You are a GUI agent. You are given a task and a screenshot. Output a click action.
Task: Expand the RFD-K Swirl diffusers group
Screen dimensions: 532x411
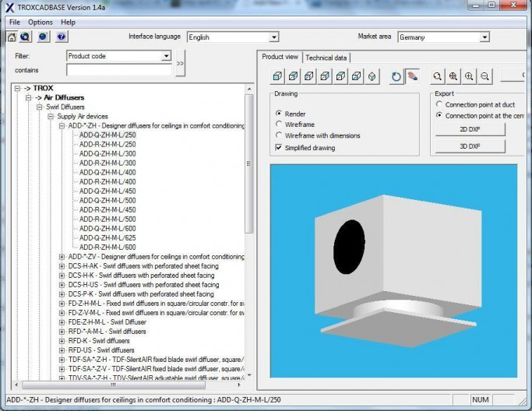tap(62, 341)
